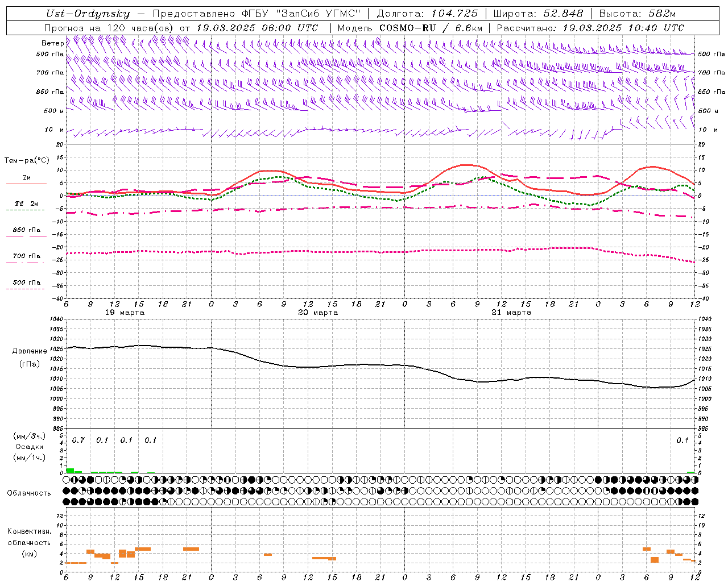Click the 19 марта date label
The height and width of the screenshot is (582, 728).
pos(125,313)
